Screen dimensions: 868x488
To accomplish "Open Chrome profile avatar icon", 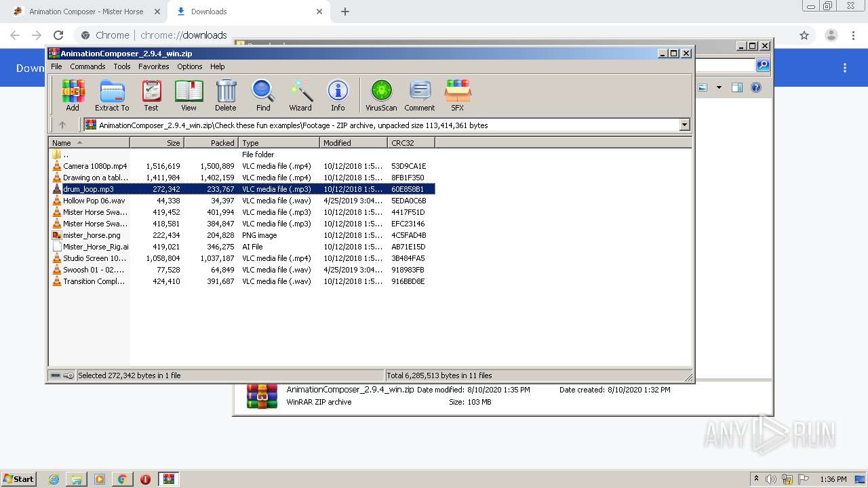I will pos(831,35).
